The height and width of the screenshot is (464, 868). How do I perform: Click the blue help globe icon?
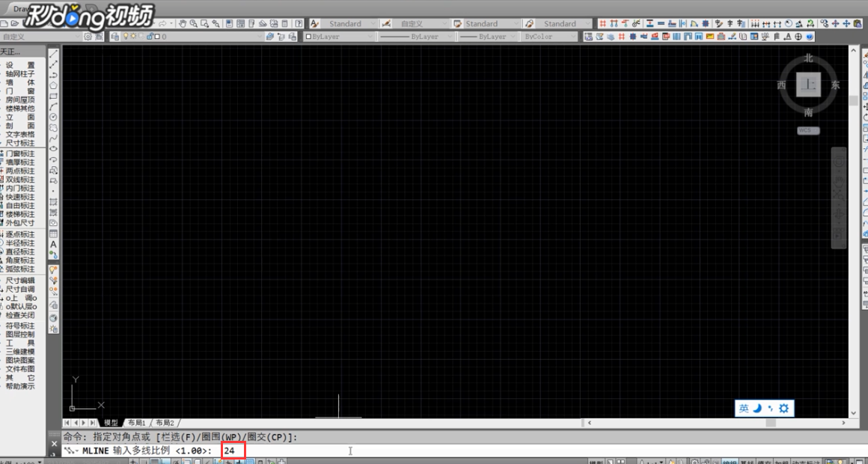810,37
